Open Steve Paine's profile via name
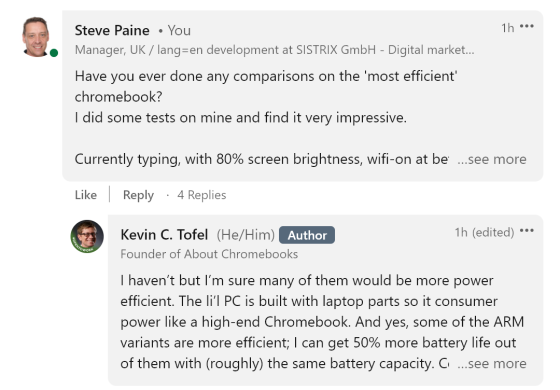 112,30
